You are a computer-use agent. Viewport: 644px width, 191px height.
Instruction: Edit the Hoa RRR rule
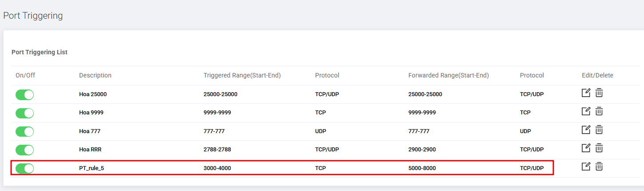click(x=586, y=148)
